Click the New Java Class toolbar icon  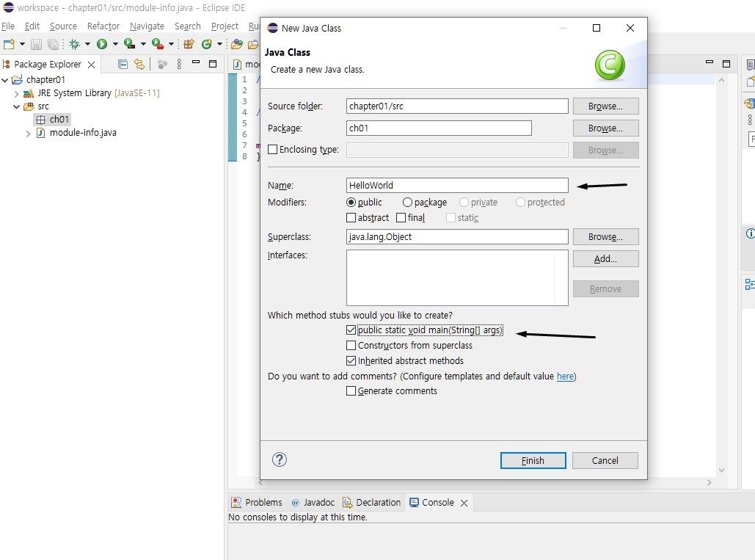click(207, 44)
